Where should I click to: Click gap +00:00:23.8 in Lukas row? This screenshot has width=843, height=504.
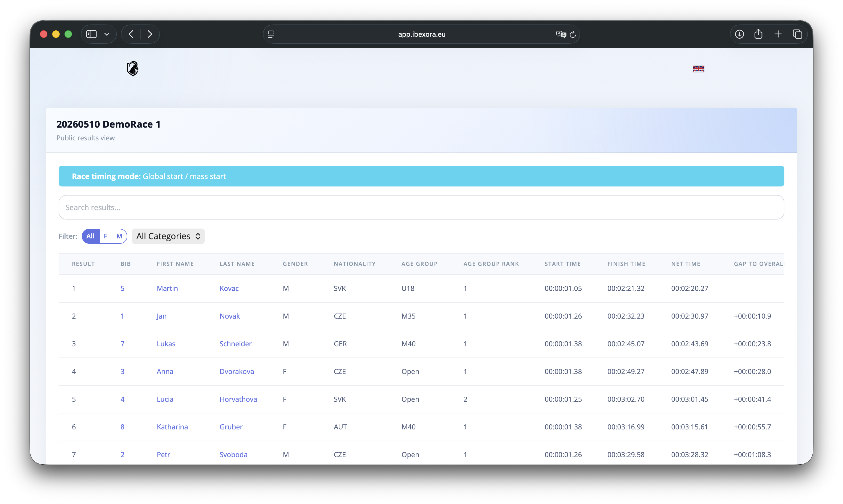(x=752, y=344)
